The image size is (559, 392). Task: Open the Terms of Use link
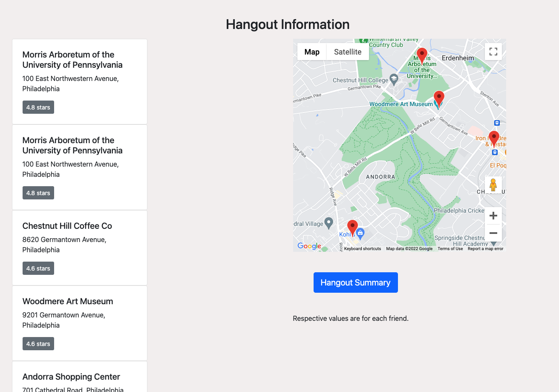pos(450,249)
